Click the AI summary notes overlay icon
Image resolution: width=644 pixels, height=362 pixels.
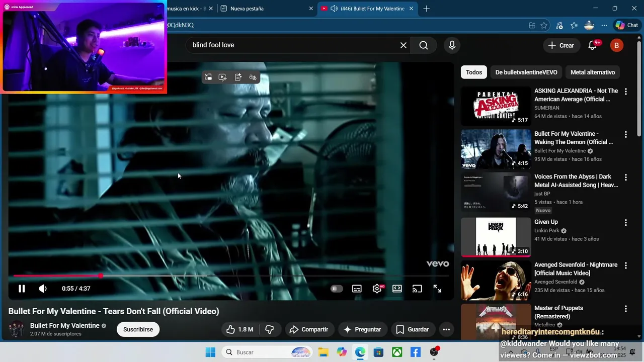point(238,77)
